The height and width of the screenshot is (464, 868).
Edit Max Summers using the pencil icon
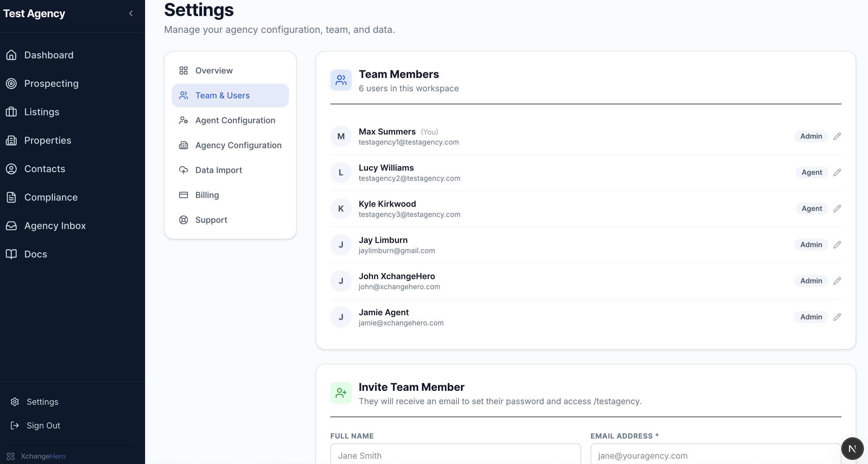838,136
